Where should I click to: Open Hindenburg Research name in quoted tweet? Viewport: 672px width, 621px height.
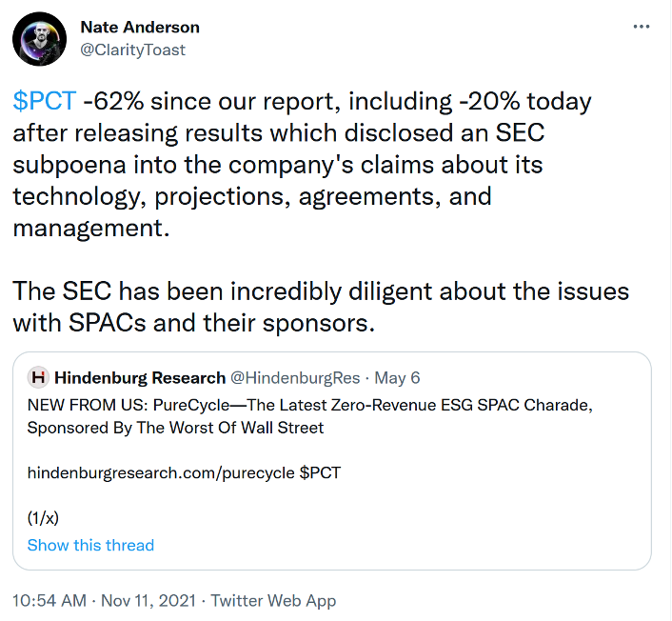140,378
